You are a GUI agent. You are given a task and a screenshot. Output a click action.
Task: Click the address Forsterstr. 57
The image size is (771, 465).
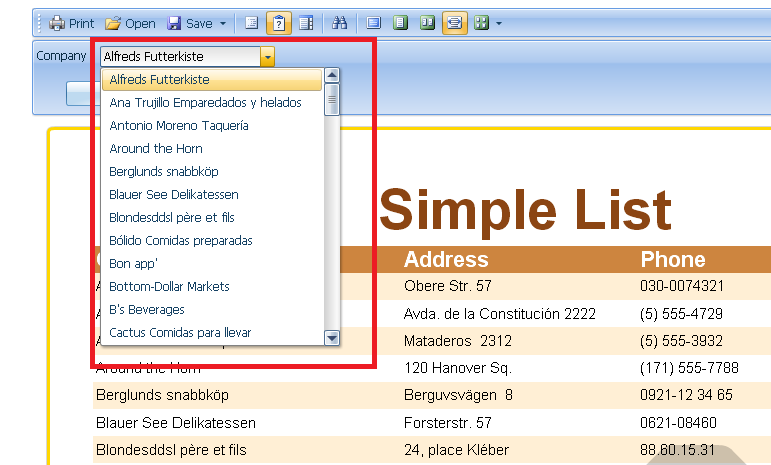[447, 423]
